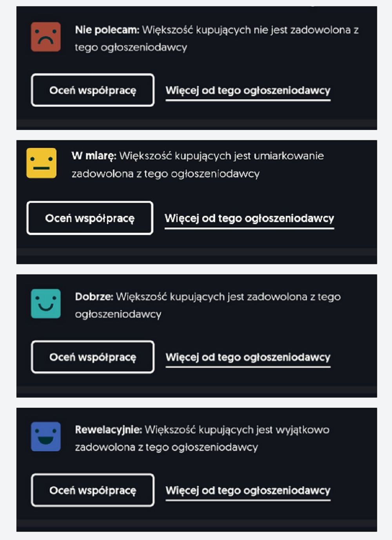Open 'Więcej od tego ogłoszeniodawcy' under 'Rewelacyjnie'

(248, 491)
